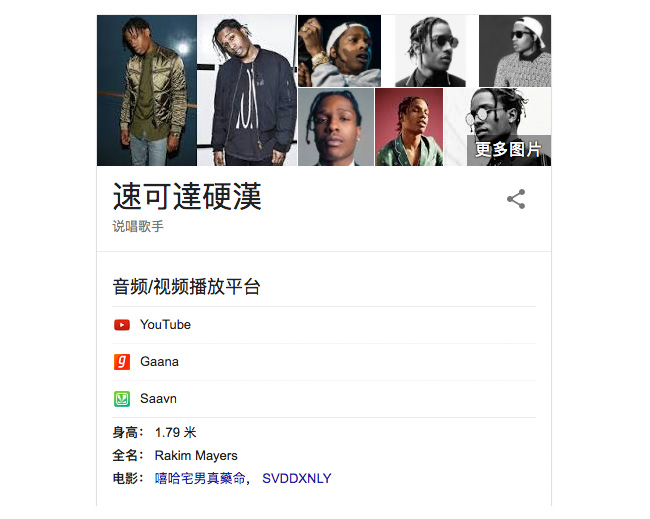Image resolution: width=650 pixels, height=519 pixels.
Task: Open the red background green shirt photo
Action: pos(409,127)
